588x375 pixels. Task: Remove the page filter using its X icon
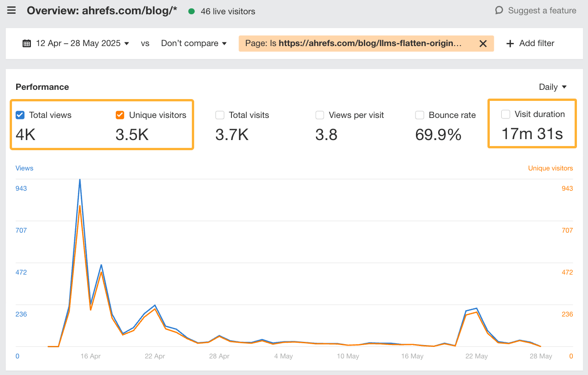click(x=483, y=43)
